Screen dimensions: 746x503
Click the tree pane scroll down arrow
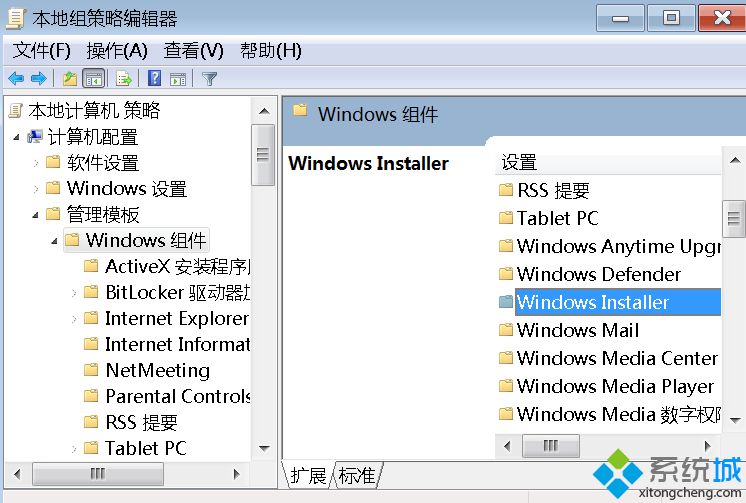pyautogui.click(x=264, y=448)
